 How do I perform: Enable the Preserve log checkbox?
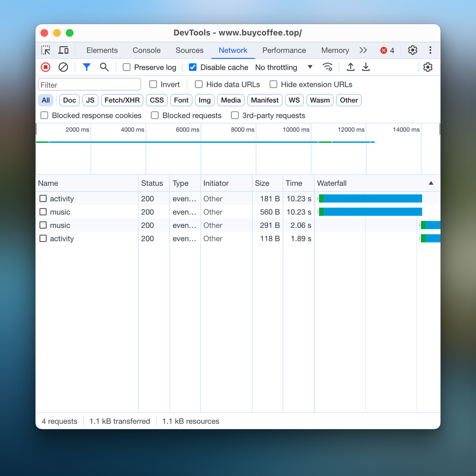[127, 67]
